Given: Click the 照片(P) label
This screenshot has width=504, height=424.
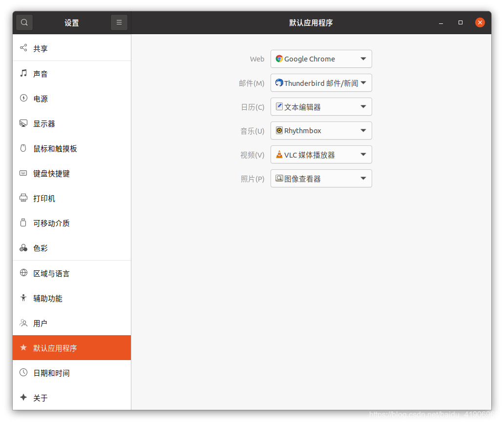Looking at the screenshot, I should pos(252,179).
